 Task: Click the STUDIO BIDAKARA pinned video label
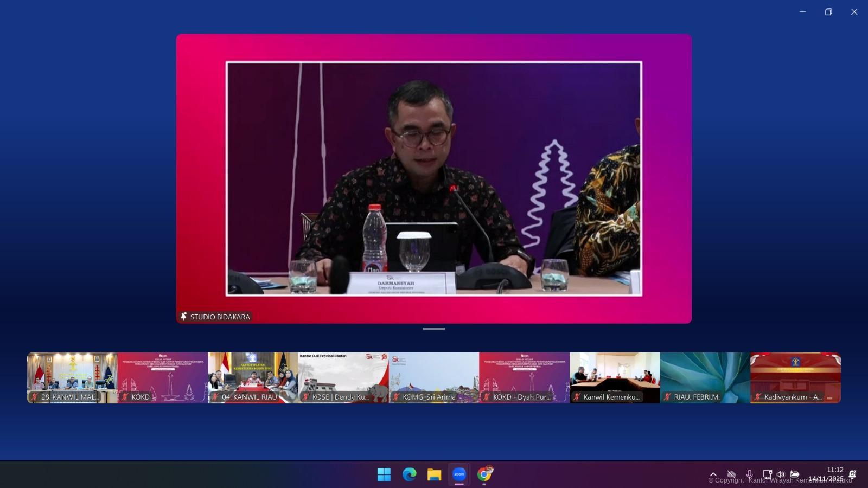(x=216, y=317)
